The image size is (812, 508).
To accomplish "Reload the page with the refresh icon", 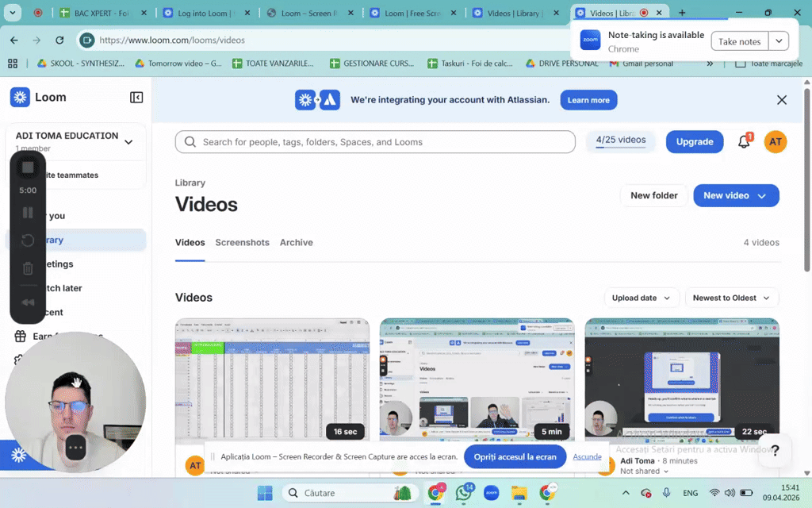I will click(59, 40).
